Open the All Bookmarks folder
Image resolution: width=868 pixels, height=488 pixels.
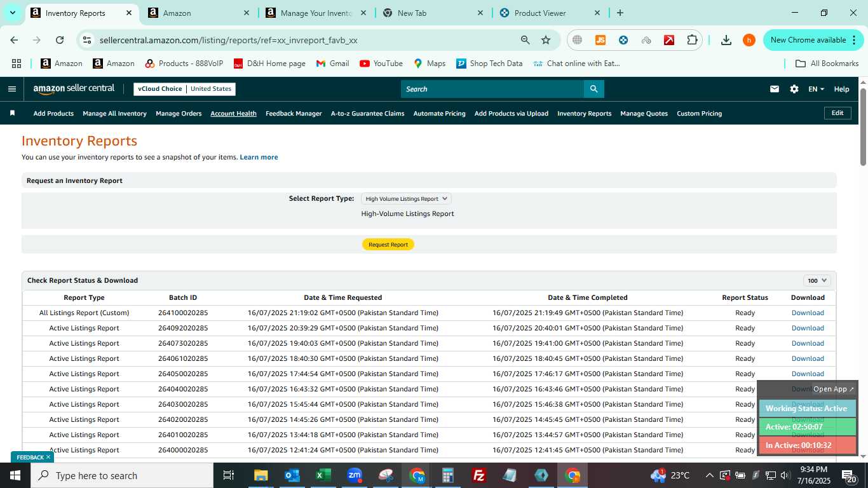827,64
